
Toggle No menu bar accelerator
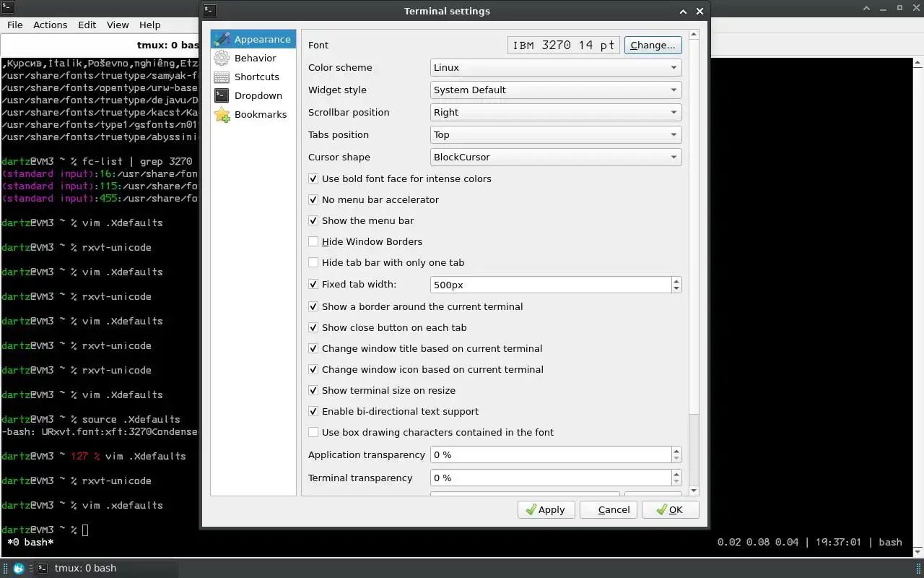[313, 199]
